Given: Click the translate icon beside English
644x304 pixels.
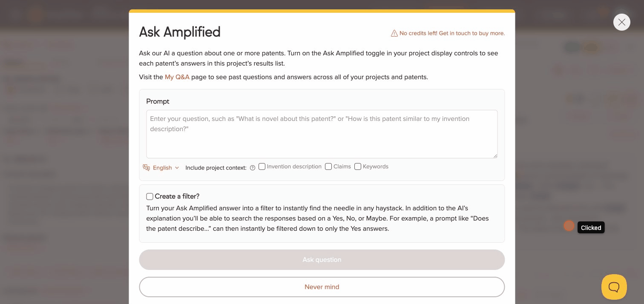Looking at the screenshot, I should point(147,167).
